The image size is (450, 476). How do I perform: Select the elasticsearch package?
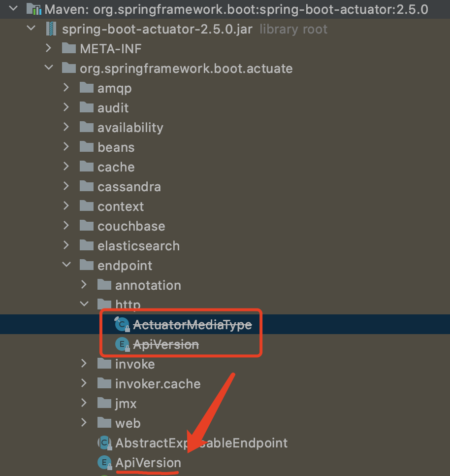[138, 246]
